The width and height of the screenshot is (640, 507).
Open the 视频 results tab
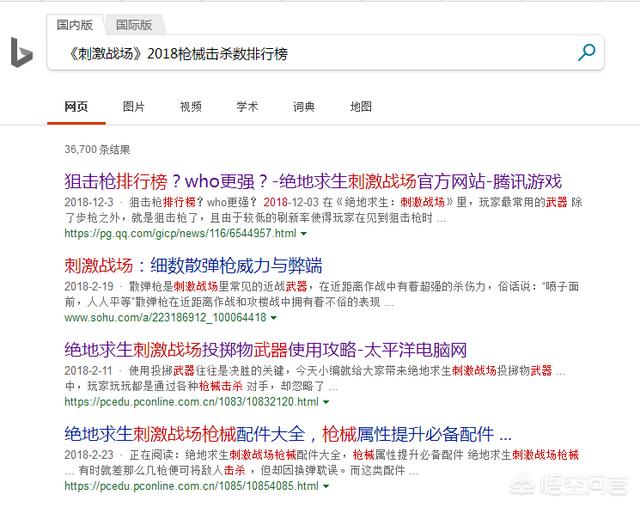coord(191,107)
